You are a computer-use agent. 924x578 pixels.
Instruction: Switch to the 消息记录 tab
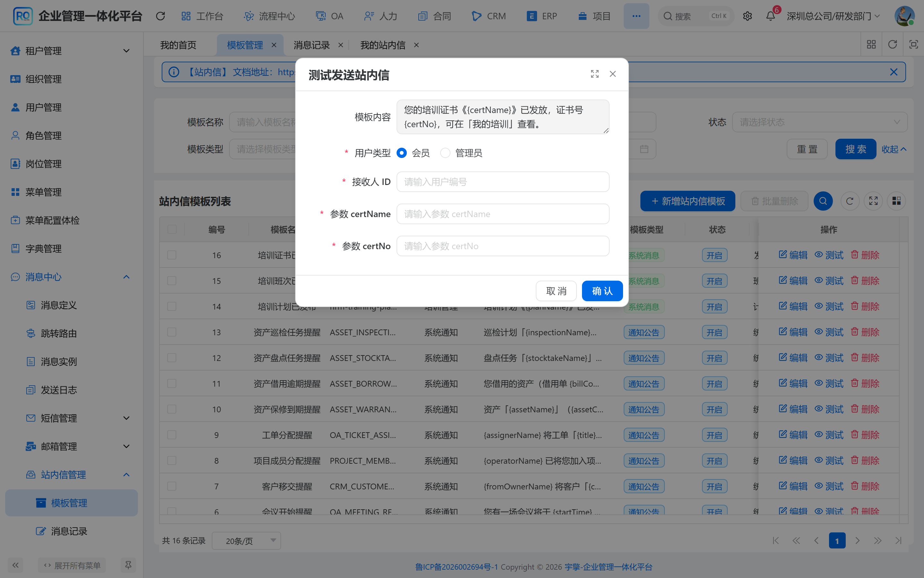pos(312,45)
